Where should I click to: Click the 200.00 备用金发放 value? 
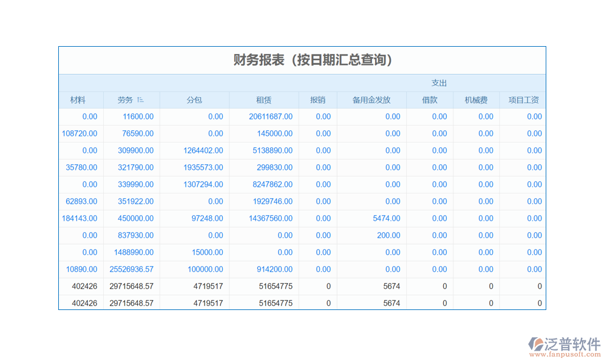[x=388, y=235]
